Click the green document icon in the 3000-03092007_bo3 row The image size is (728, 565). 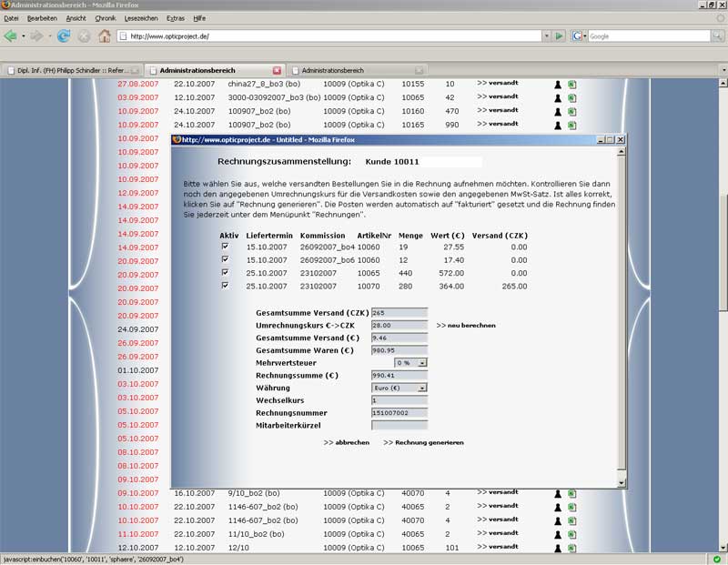coord(572,97)
